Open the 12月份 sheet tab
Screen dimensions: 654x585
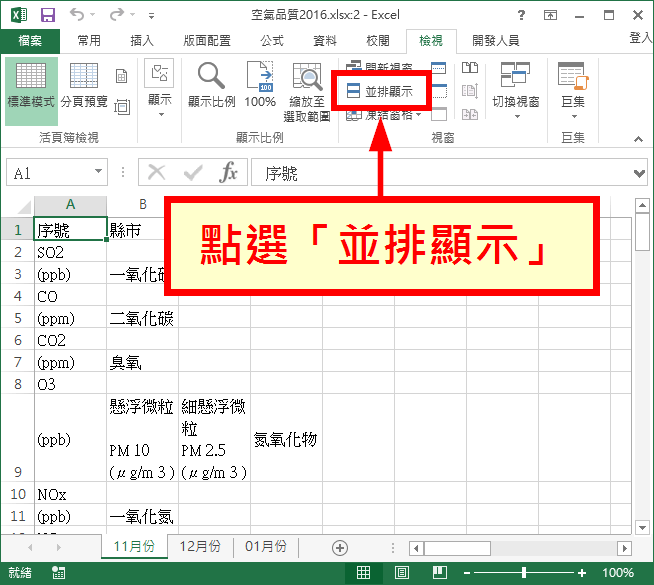click(x=200, y=546)
